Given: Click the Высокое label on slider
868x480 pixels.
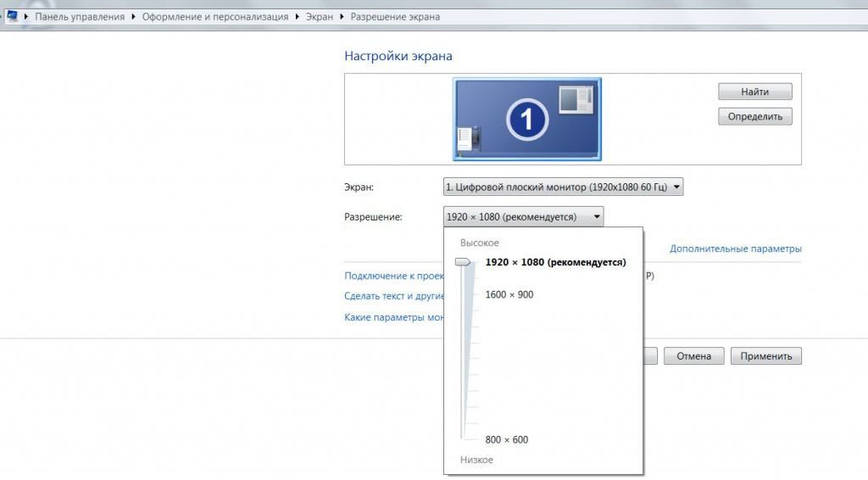Looking at the screenshot, I should tap(480, 243).
